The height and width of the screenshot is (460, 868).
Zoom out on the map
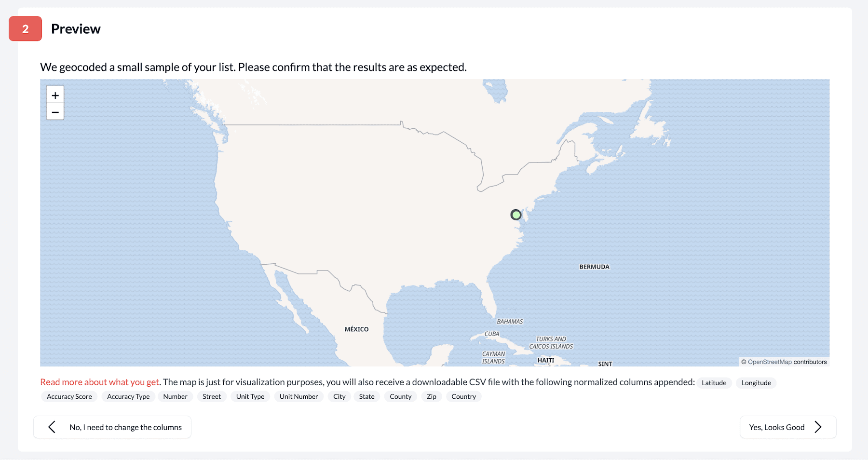pos(55,112)
